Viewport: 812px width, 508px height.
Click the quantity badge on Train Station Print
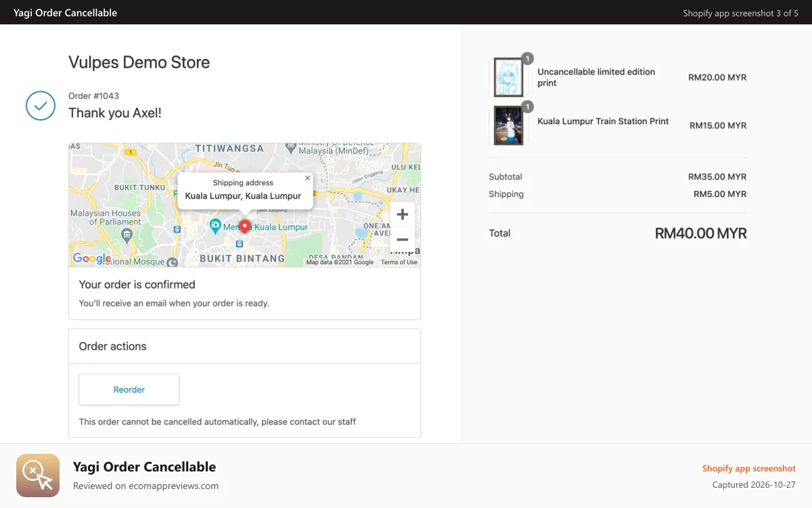click(528, 106)
